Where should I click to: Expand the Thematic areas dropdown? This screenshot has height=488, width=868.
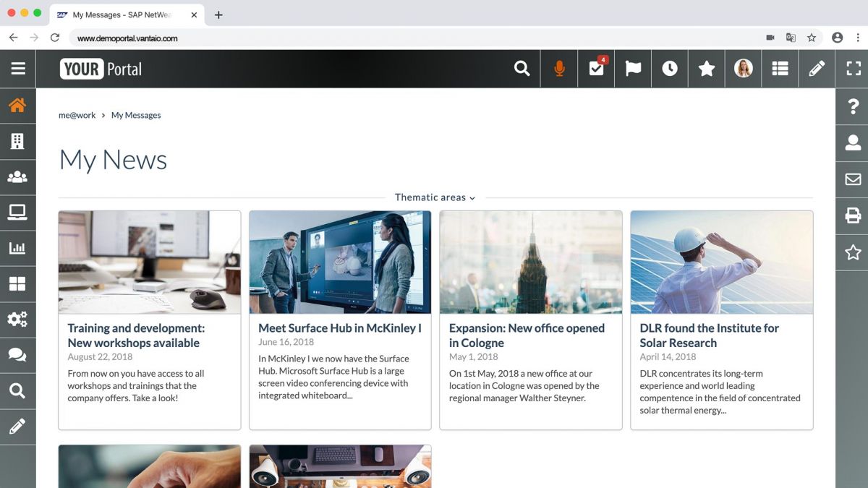pos(435,197)
